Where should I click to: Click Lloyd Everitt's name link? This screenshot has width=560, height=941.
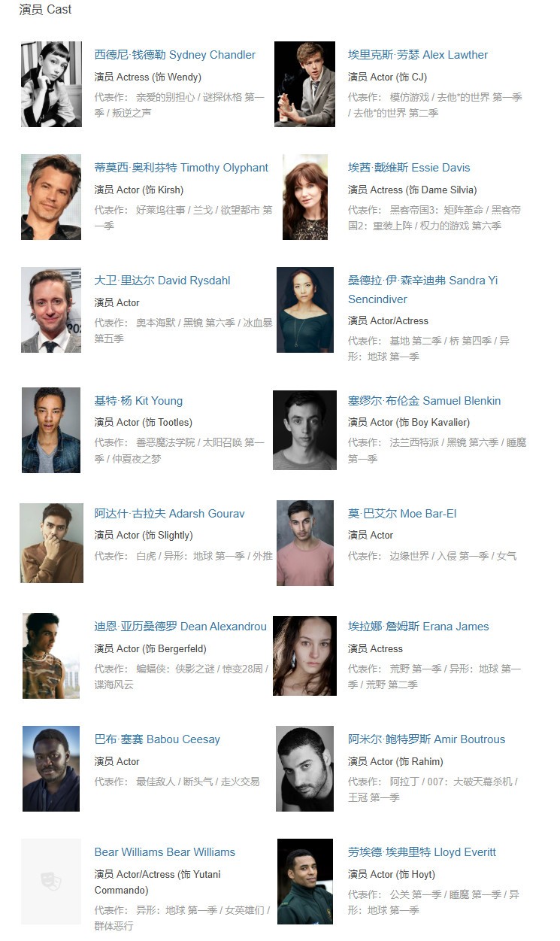[422, 852]
